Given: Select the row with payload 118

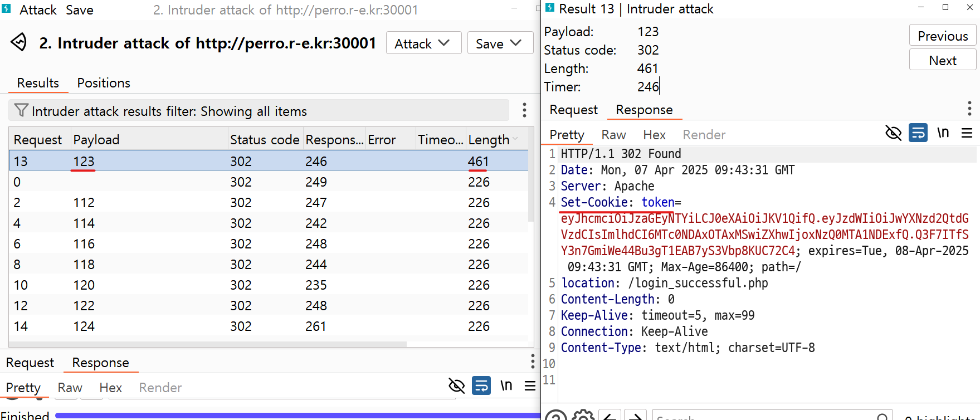Looking at the screenshot, I should [x=269, y=264].
